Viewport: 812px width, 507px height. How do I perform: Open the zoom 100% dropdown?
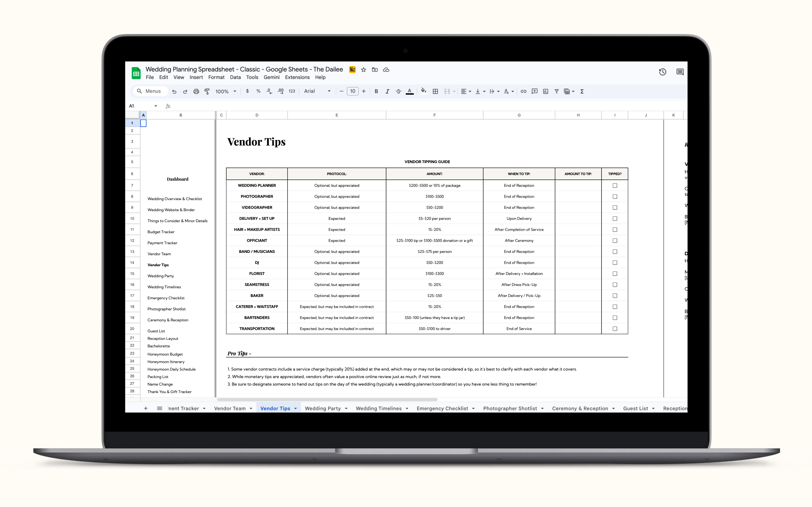pyautogui.click(x=226, y=91)
